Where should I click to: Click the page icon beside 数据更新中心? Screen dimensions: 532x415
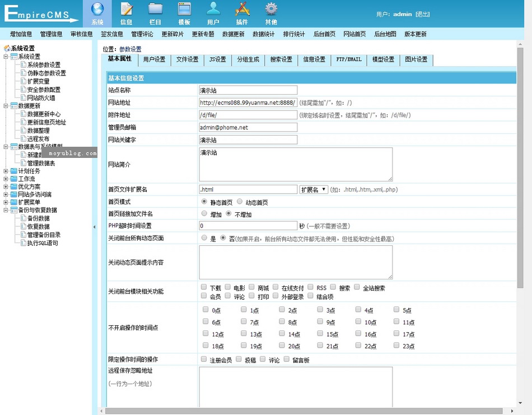(24, 114)
